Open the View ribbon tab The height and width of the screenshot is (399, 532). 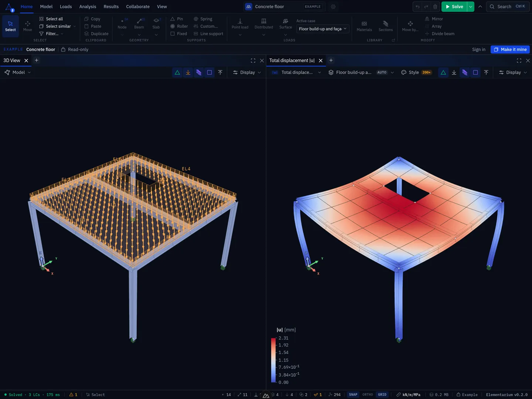(162, 7)
